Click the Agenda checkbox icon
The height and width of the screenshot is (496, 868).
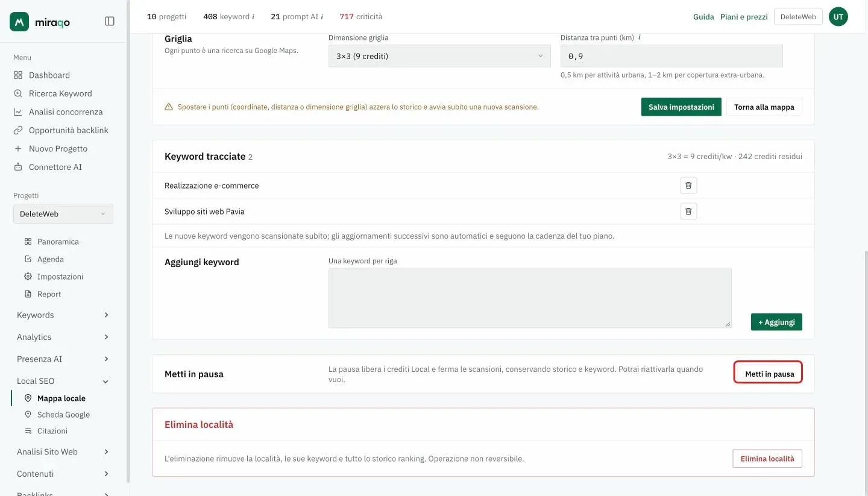pos(28,259)
